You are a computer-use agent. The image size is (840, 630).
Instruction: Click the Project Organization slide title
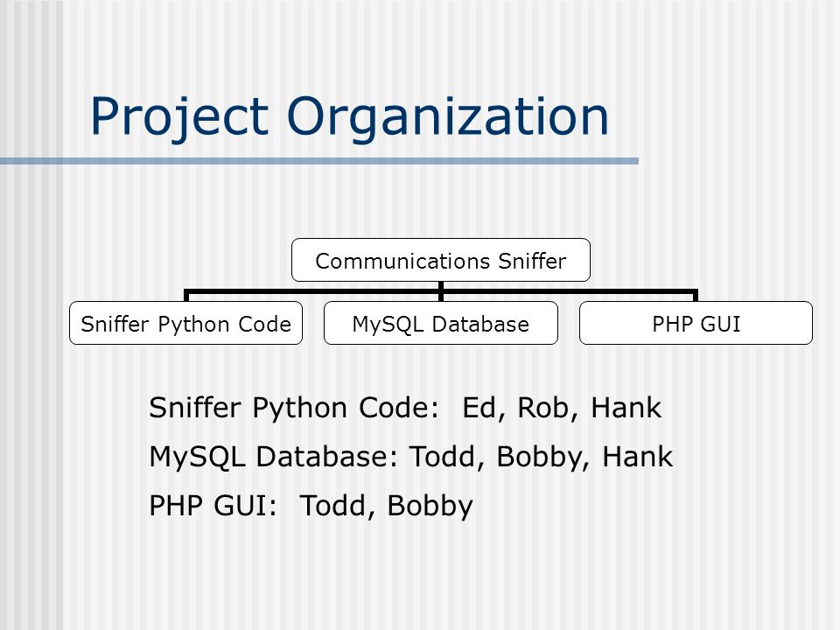(349, 118)
